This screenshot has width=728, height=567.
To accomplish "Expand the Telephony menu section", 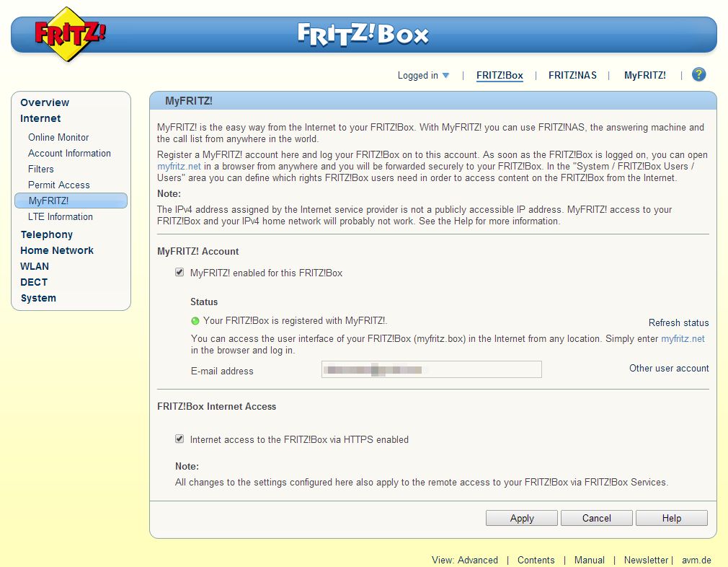I will [47, 234].
